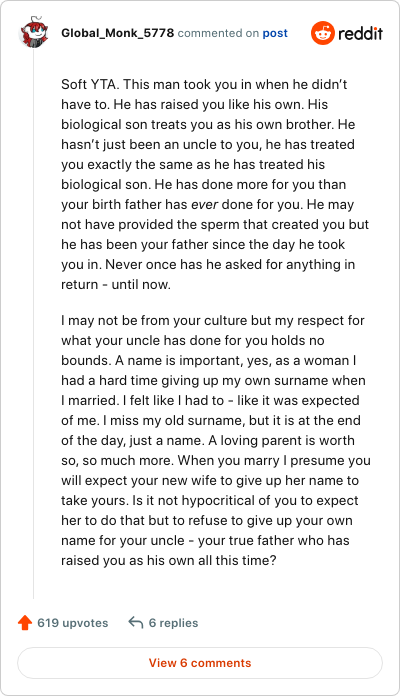Click the text "return - until now."
This screenshot has width=400, height=696.
[x=116, y=285]
